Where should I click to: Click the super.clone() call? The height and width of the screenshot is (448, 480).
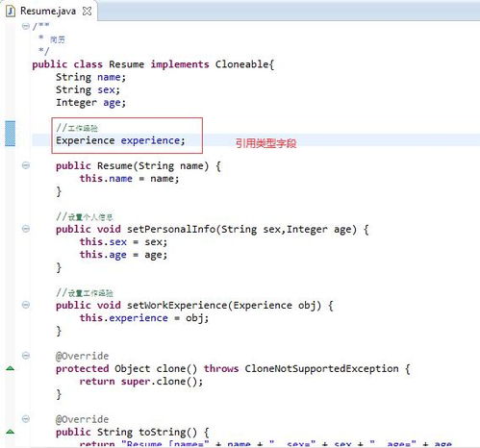(x=162, y=382)
